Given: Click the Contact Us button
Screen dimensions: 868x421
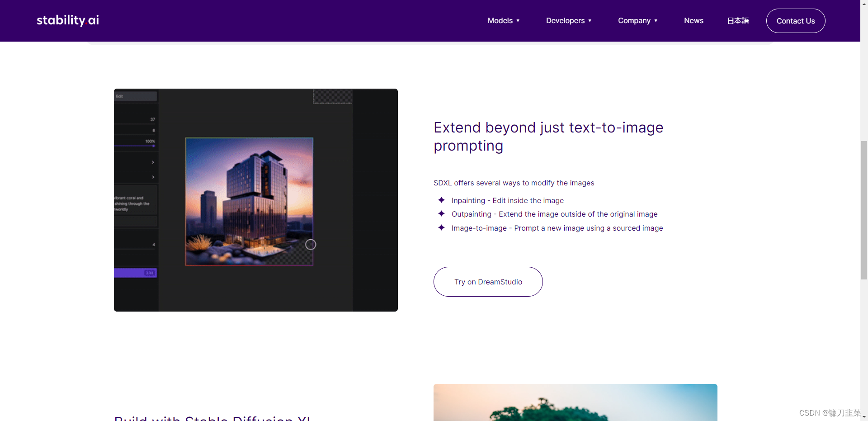Looking at the screenshot, I should tap(796, 21).
